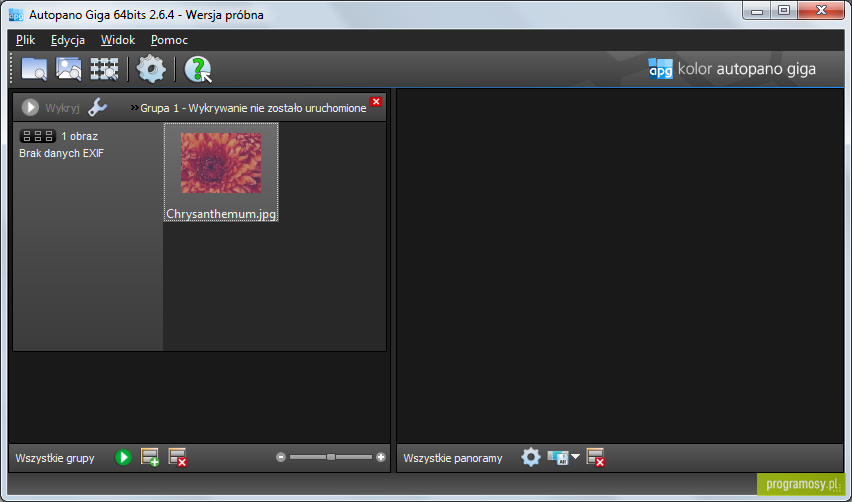Screen dimensions: 852x502
Task: Click the select images toolbar icon
Action: pos(68,69)
